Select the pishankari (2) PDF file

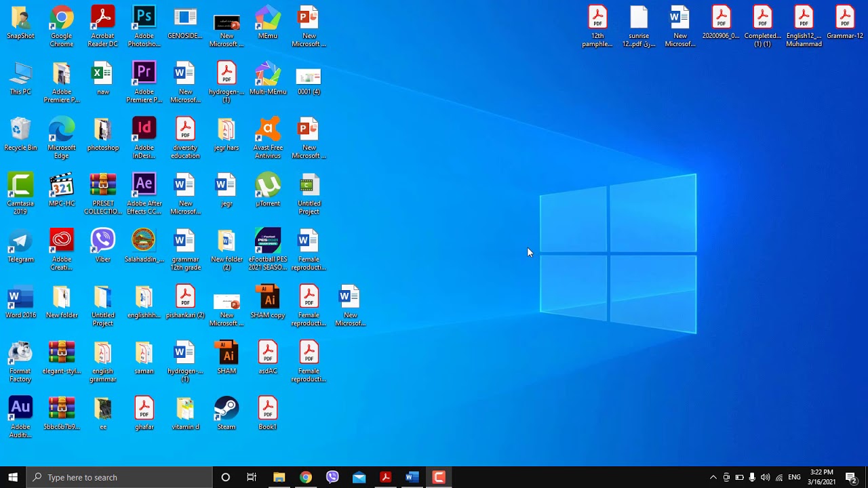click(x=185, y=302)
